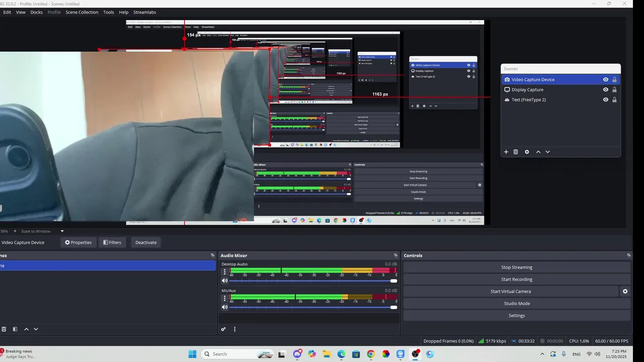Image resolution: width=644 pixels, height=362 pixels.
Task: Open source properties gear in Sources dock
Action: pyautogui.click(x=527, y=152)
